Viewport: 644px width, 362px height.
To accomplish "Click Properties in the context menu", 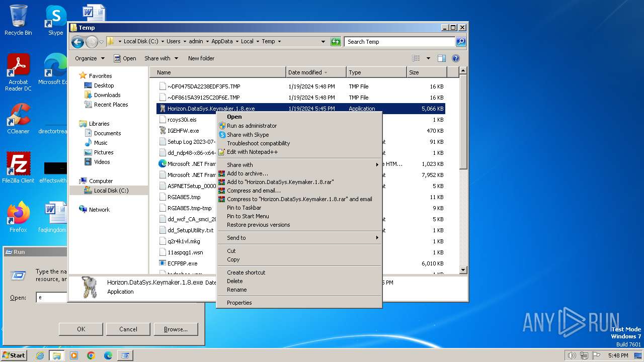I will (299, 303).
